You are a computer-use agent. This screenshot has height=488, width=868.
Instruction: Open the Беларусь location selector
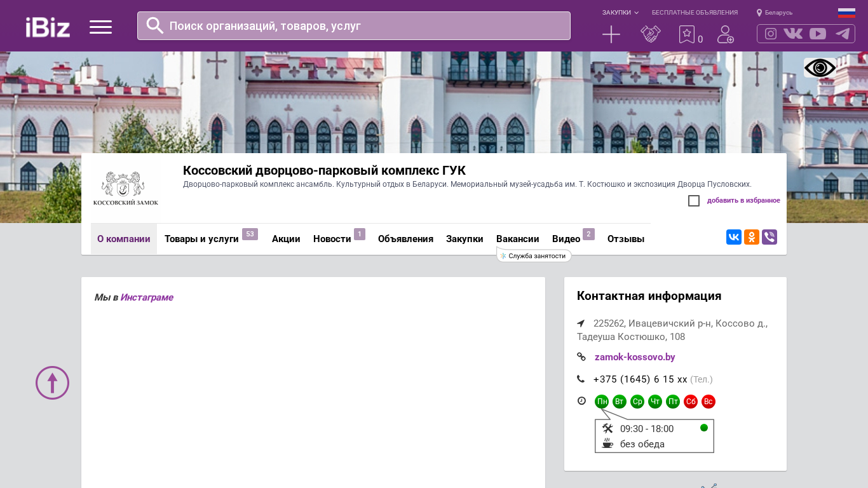coord(775,13)
